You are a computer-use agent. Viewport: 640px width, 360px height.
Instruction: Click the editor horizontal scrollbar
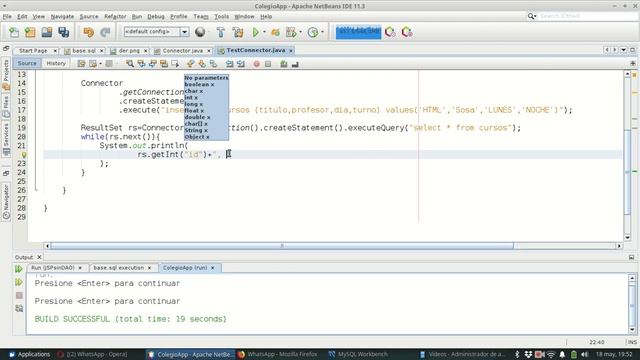coord(282,246)
